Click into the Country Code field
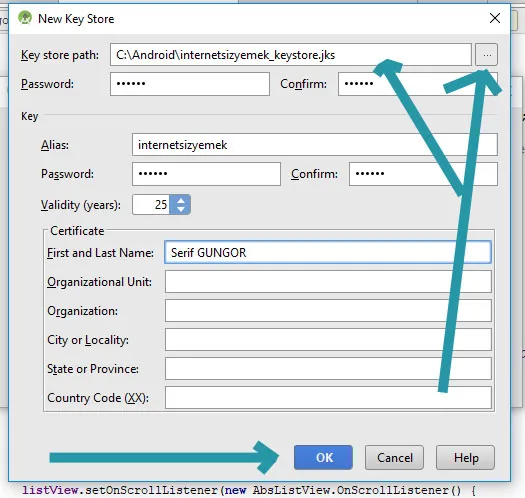This screenshot has height=498, width=525. 328,398
